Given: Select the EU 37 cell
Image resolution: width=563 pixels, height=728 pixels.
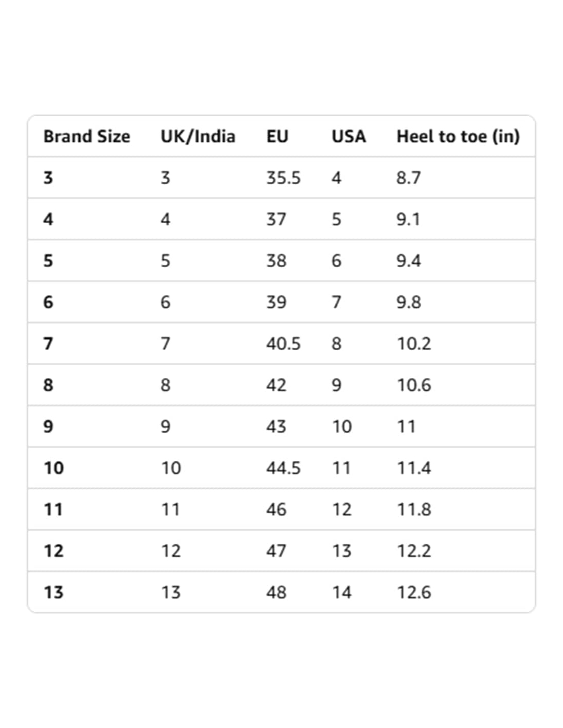Looking at the screenshot, I should pos(276,219).
